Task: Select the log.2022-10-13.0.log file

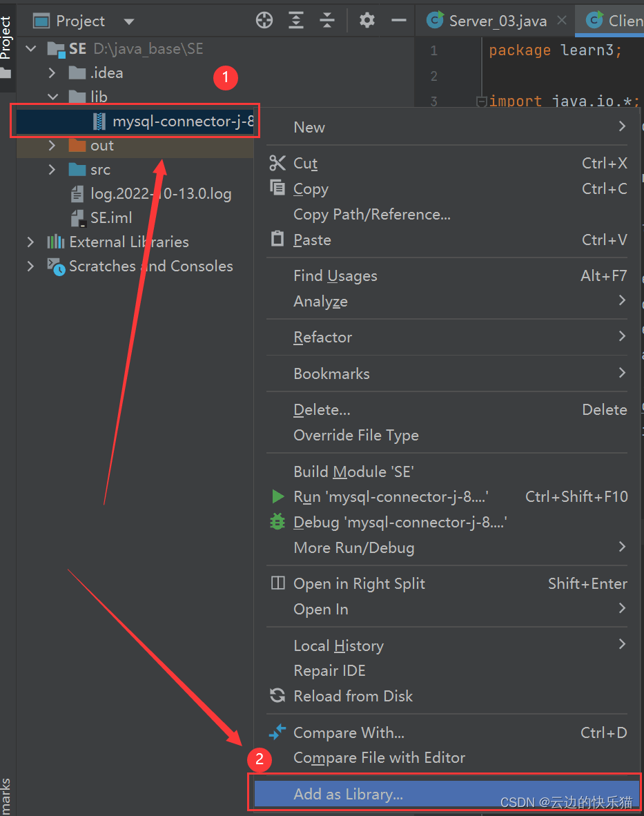Action: pos(160,194)
